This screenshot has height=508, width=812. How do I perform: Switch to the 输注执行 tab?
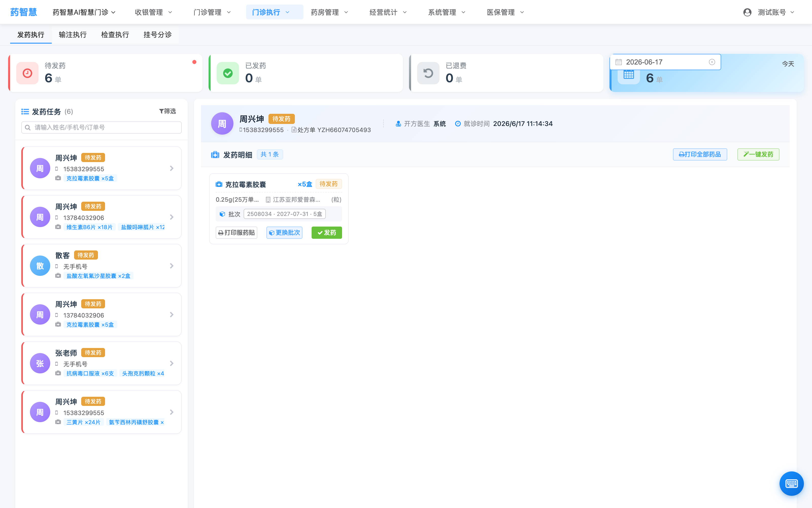pyautogui.click(x=73, y=35)
